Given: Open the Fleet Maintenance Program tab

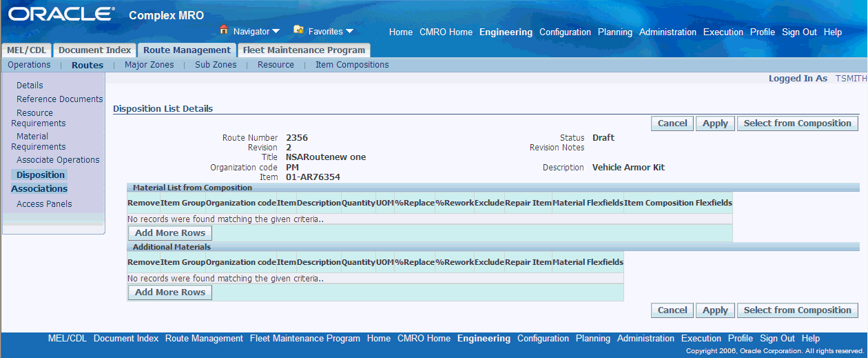Looking at the screenshot, I should coord(304,50).
